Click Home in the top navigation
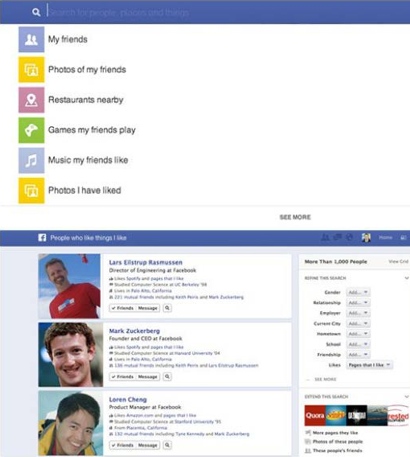This screenshot has width=410, height=457. (385, 238)
